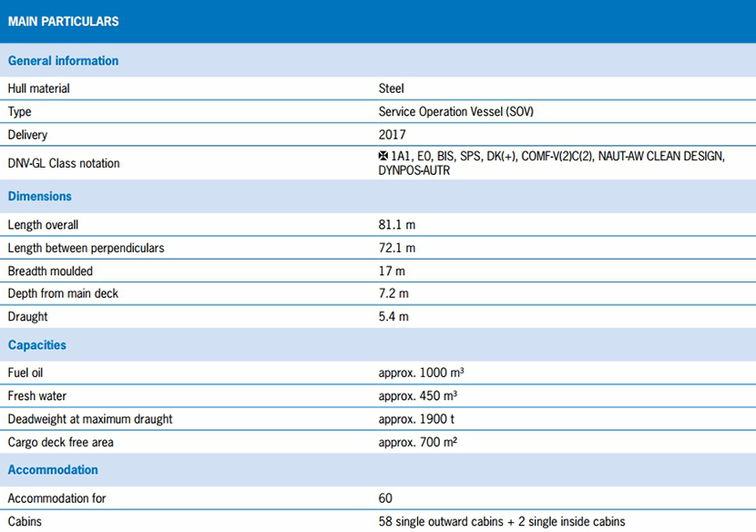Click the DYNPOS-AUTR notation text

[x=414, y=170]
